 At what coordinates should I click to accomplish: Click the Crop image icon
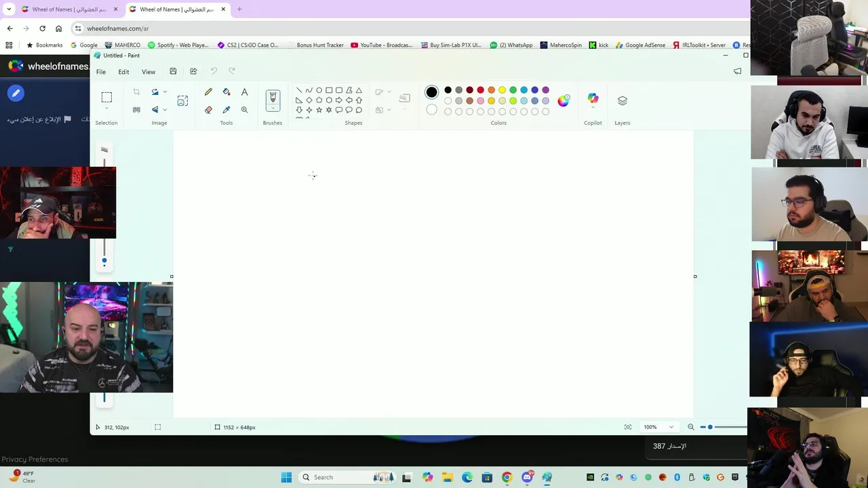[x=136, y=92]
